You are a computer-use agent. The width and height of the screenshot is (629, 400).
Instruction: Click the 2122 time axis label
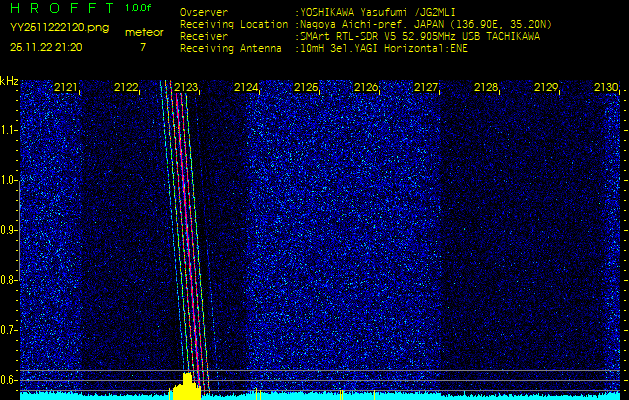point(126,87)
